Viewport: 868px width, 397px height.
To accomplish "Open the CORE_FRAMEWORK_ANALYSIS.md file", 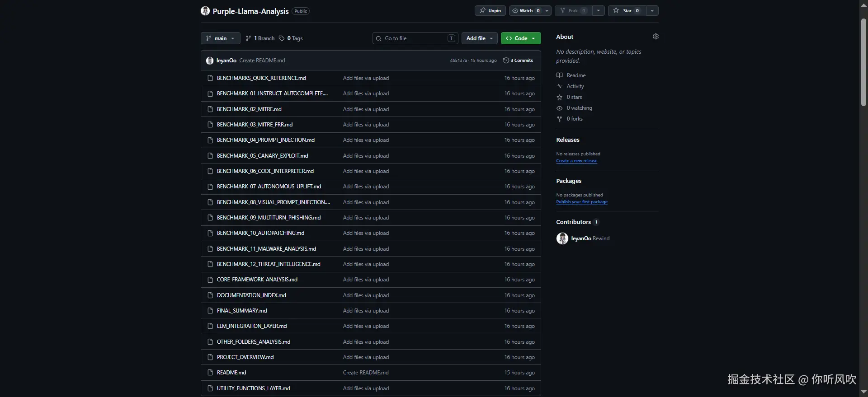I will [x=257, y=280].
